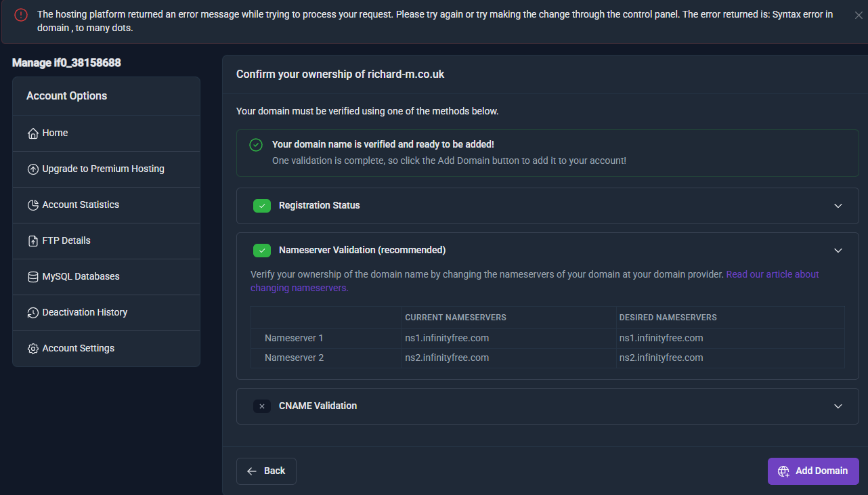Expand the Registration Status section chevron
868x495 pixels.
click(838, 206)
